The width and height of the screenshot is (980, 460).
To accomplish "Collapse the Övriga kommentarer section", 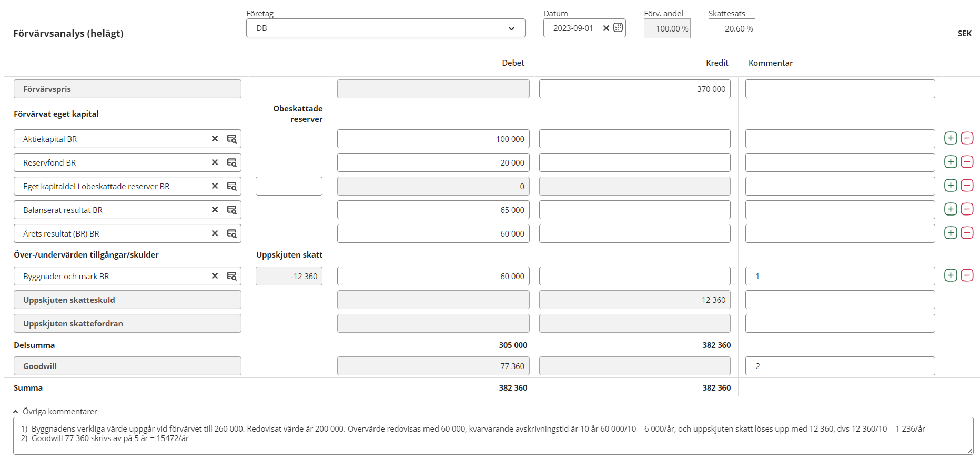I will coord(16,412).
